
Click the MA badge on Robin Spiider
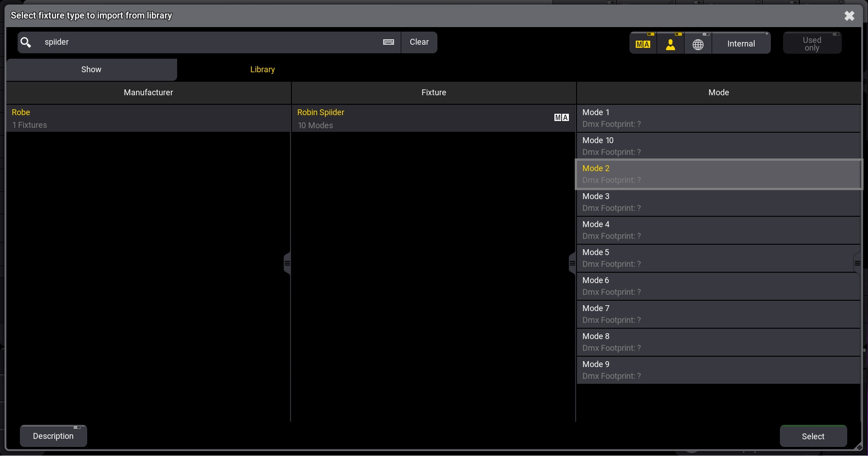[561, 118]
